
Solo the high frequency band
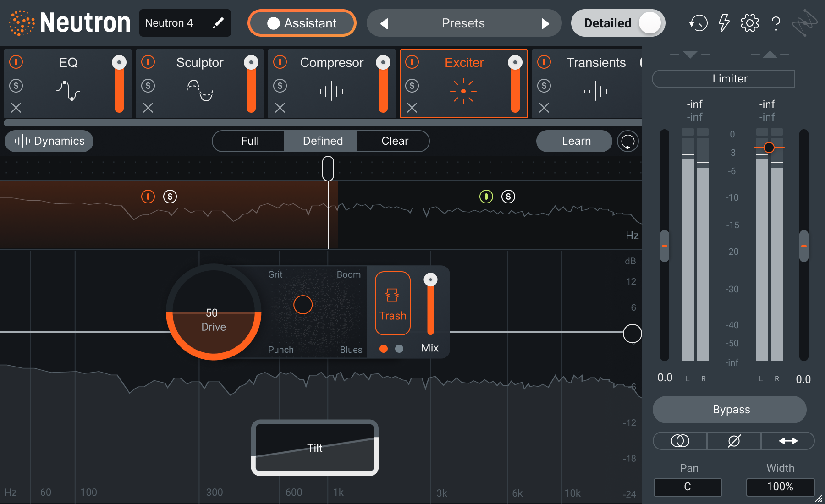(508, 197)
